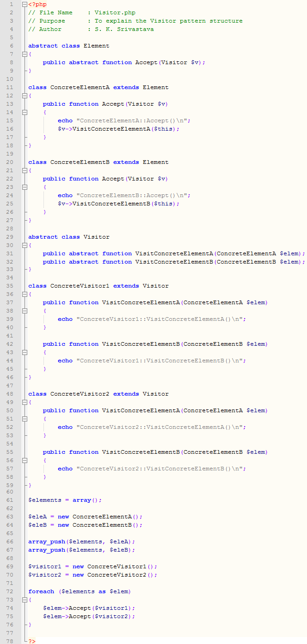Collapse the ConcreteElementA class fold on line 12

tap(25, 96)
